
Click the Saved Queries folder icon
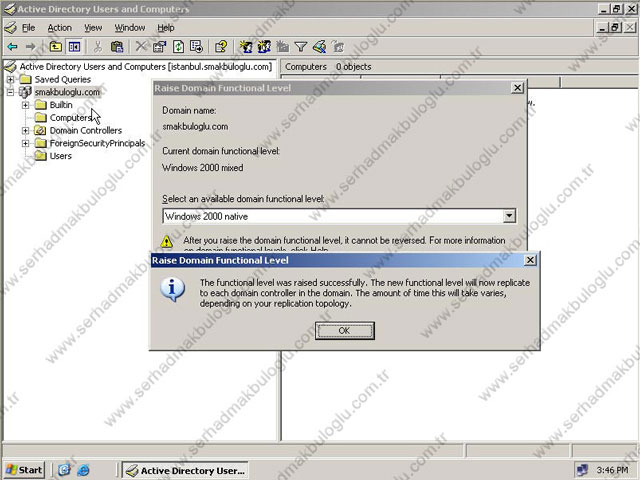click(x=26, y=79)
